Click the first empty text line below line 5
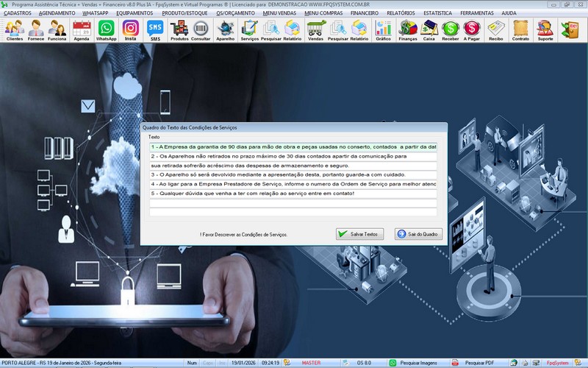Screen dimensions: 588x368 293,203
